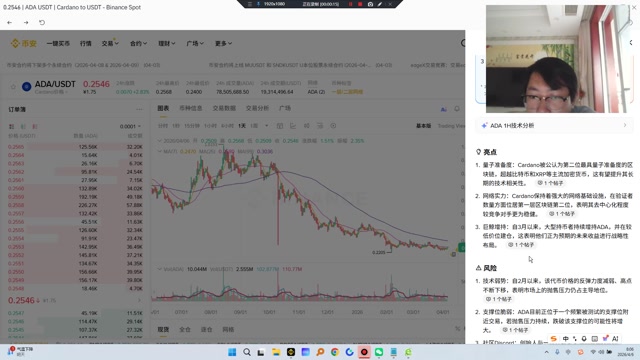This screenshot has height=360, width=640.
Task: Click the chart layout icon in the chart toolbar
Action: click(320, 126)
